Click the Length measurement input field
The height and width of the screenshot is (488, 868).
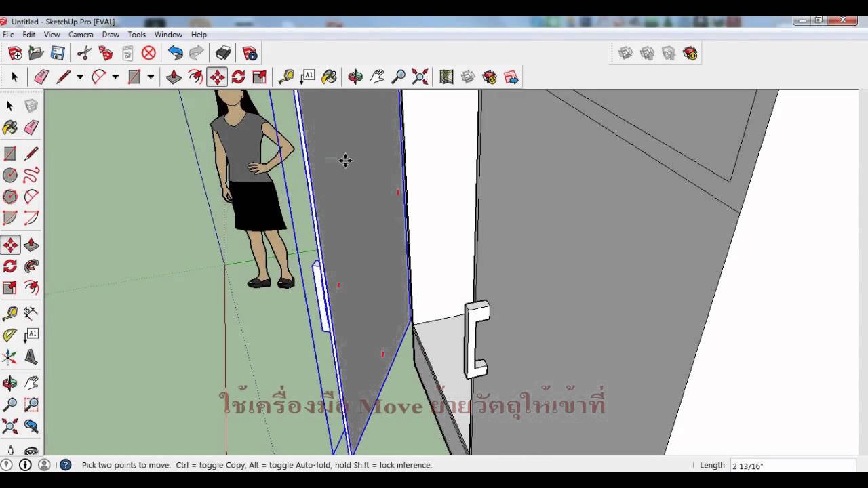(792, 466)
